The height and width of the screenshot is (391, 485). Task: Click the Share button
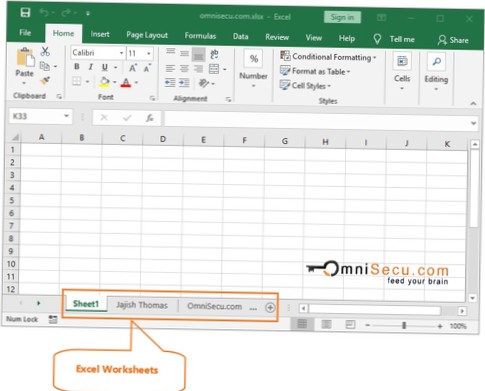tap(453, 40)
